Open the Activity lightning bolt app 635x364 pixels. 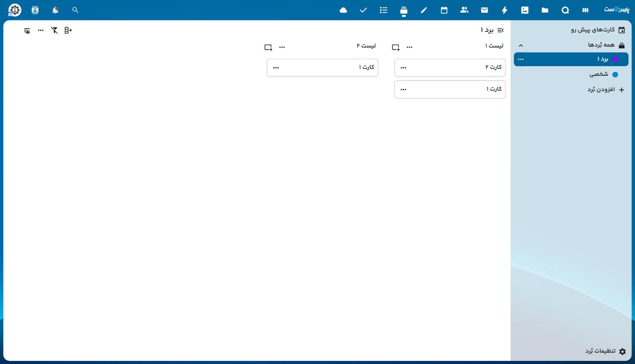coord(505,10)
